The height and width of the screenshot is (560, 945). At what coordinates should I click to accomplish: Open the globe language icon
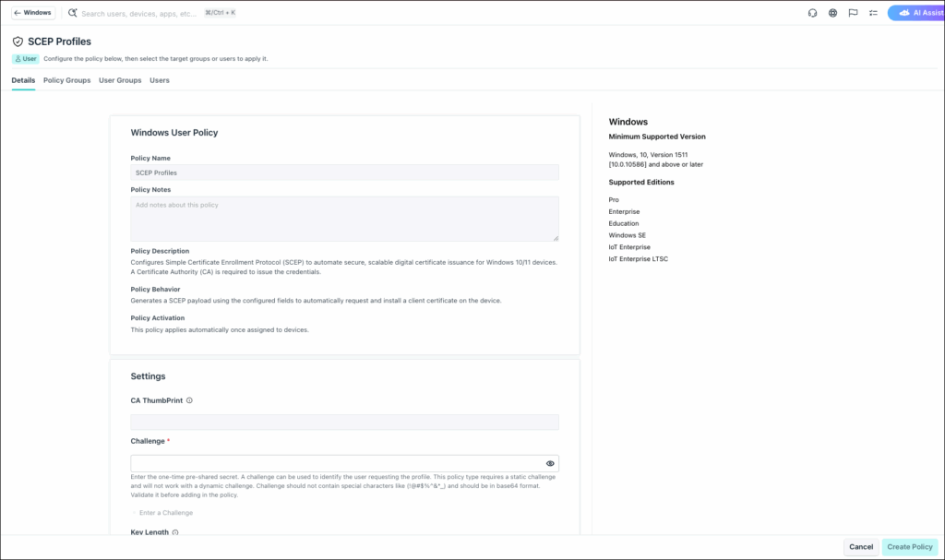pos(832,13)
